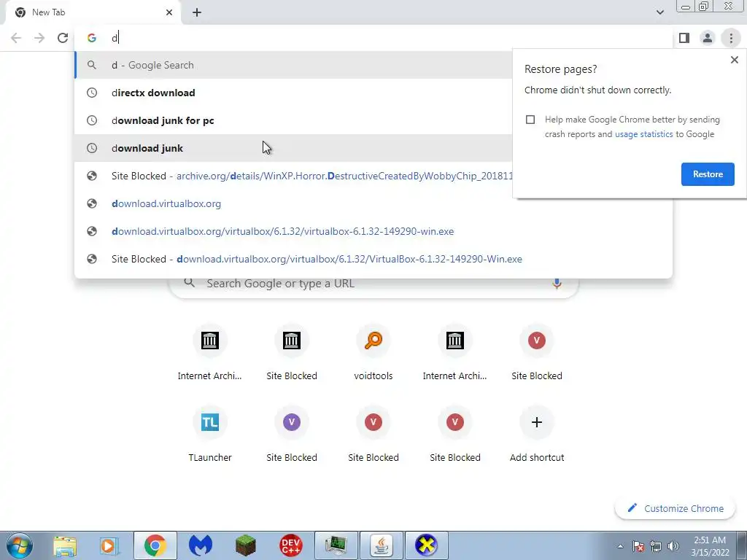
Task: Open the TLauncher shortcut
Action: pyautogui.click(x=209, y=435)
